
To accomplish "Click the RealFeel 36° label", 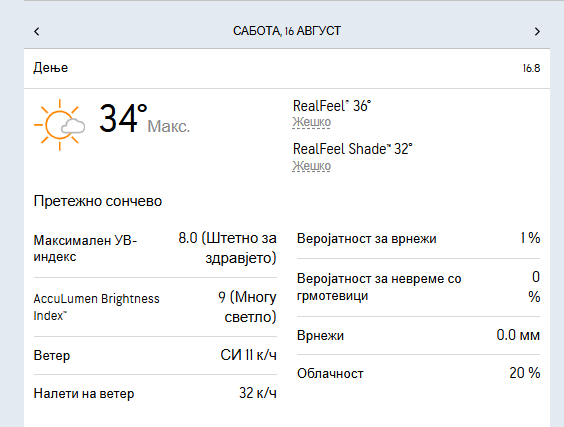I will click(332, 106).
